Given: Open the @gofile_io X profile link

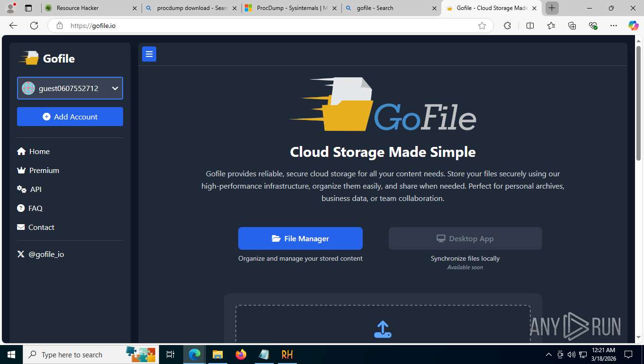Looking at the screenshot, I should [41, 255].
